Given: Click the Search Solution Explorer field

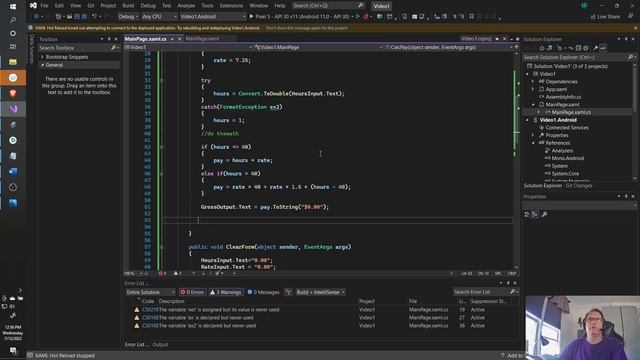Looking at the screenshot, I should [575, 57].
